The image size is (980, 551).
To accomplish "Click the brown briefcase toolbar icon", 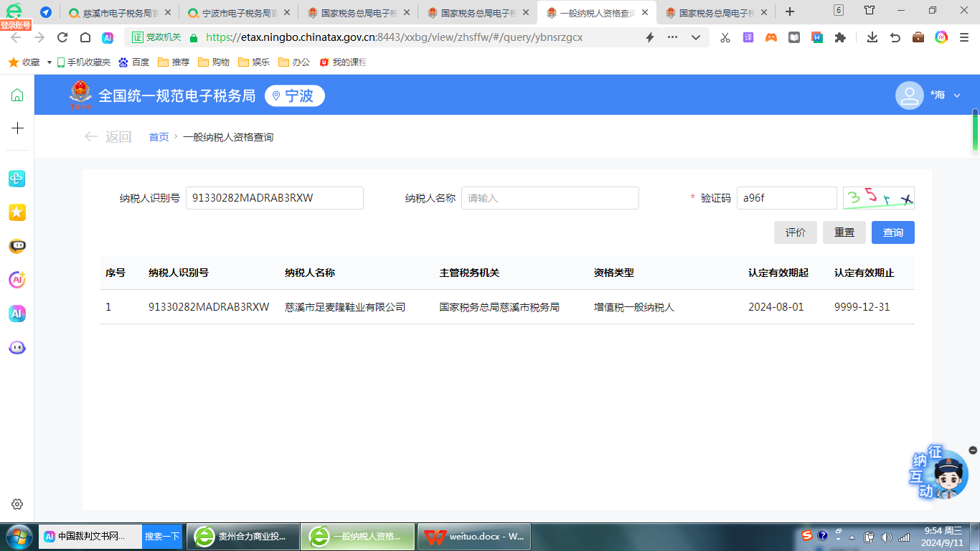I will pos(918,37).
